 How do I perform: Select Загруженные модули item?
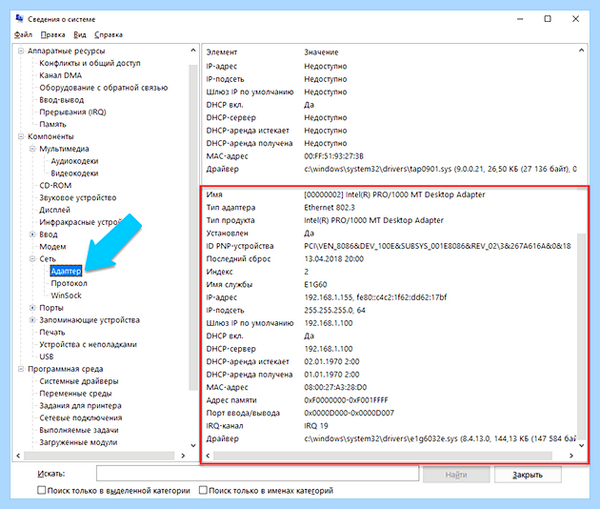(78, 442)
